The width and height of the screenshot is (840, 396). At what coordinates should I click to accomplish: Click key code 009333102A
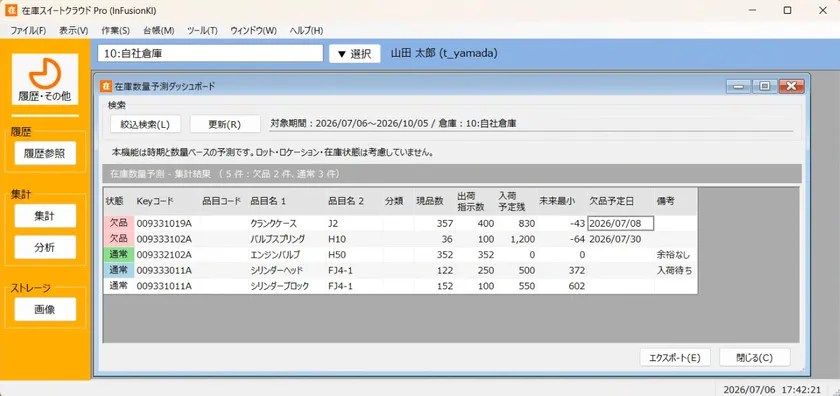tap(164, 239)
